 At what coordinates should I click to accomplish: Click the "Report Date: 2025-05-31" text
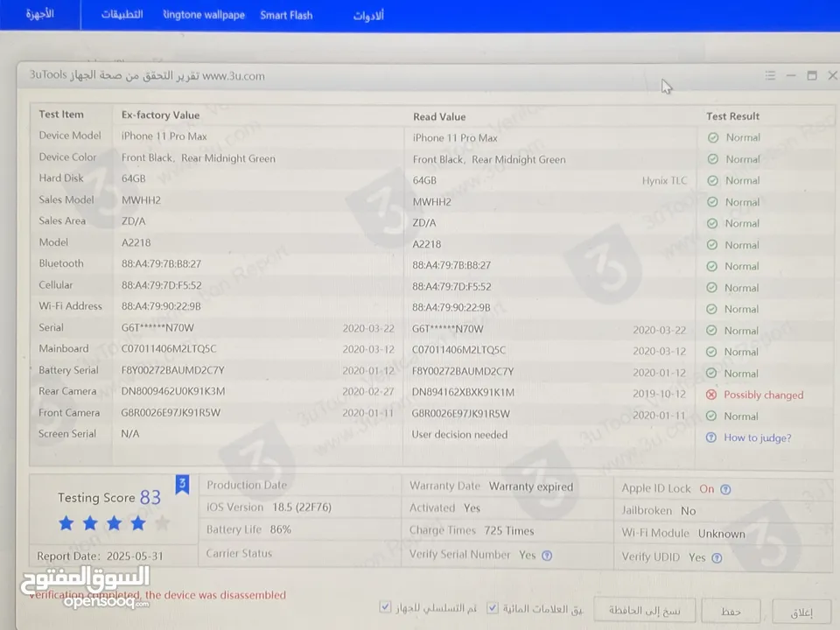[x=100, y=556]
